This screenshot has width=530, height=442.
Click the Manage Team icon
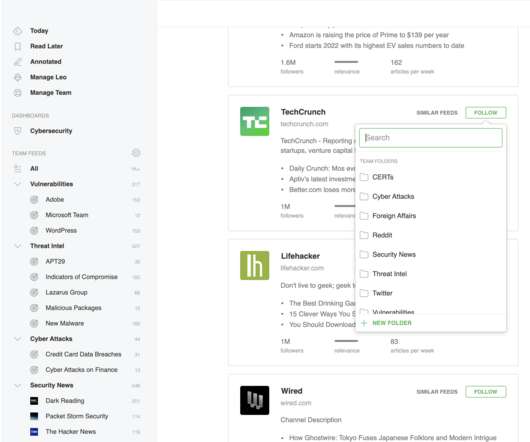click(18, 93)
